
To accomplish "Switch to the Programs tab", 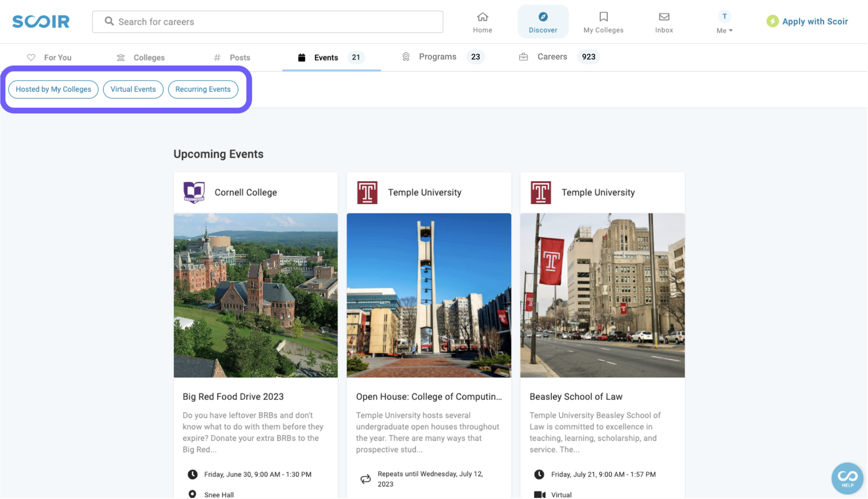I will [443, 57].
